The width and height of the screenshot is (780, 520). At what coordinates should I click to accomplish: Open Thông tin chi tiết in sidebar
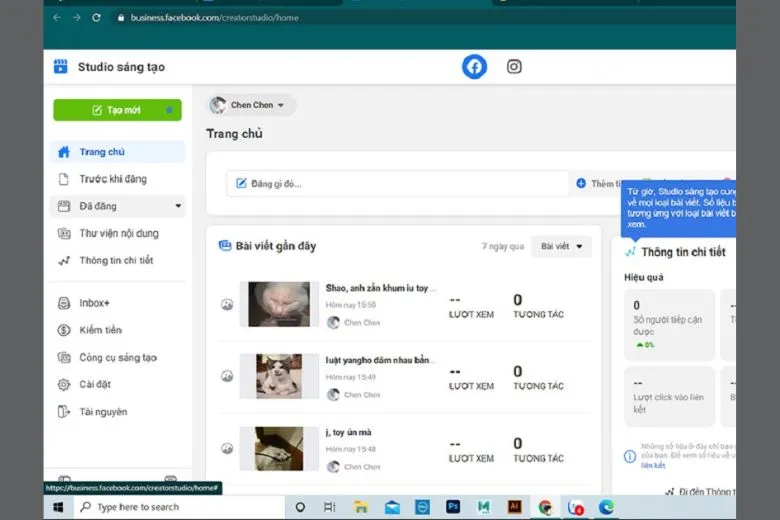[x=116, y=260]
